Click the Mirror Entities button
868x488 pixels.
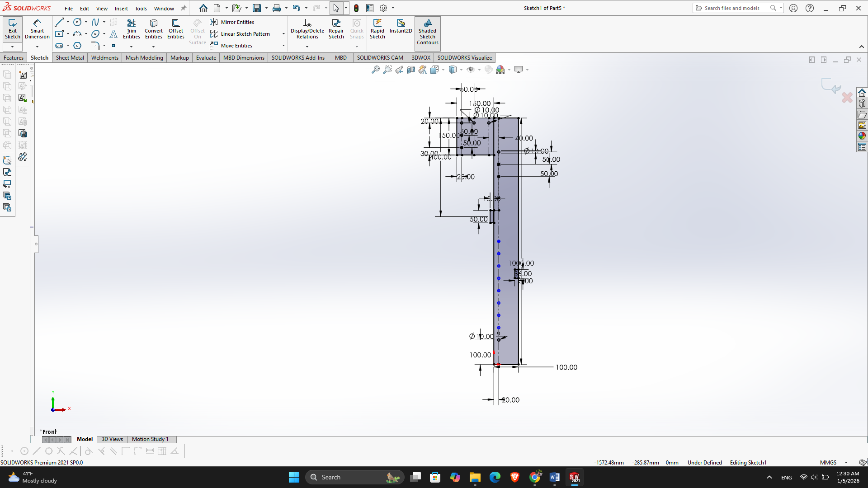click(232, 22)
